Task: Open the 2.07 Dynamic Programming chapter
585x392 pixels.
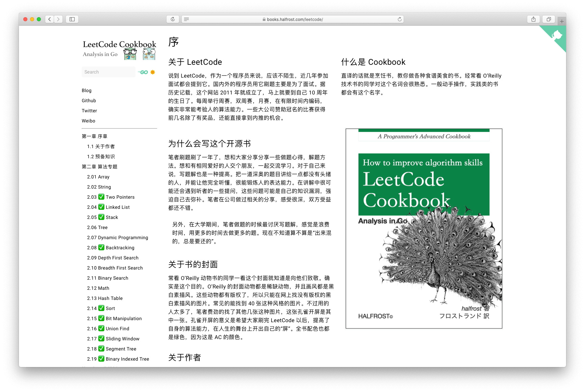Action: 118,237
